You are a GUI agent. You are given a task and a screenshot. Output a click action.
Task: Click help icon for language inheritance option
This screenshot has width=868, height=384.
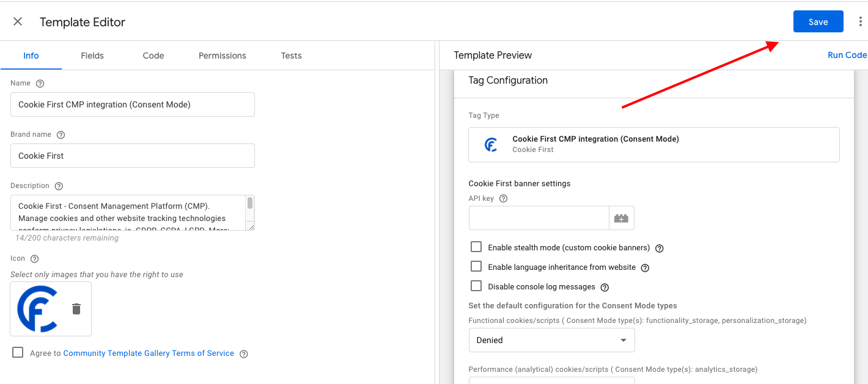point(645,268)
